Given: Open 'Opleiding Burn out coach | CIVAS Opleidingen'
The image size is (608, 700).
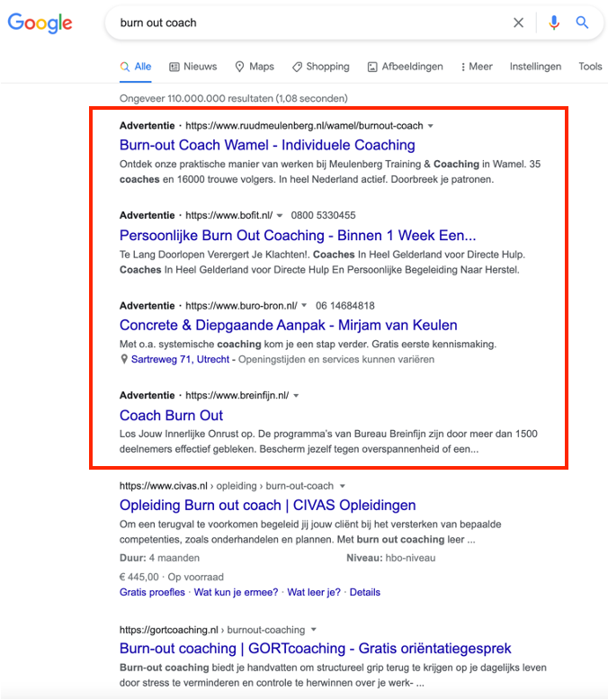Looking at the screenshot, I should pos(268,505).
